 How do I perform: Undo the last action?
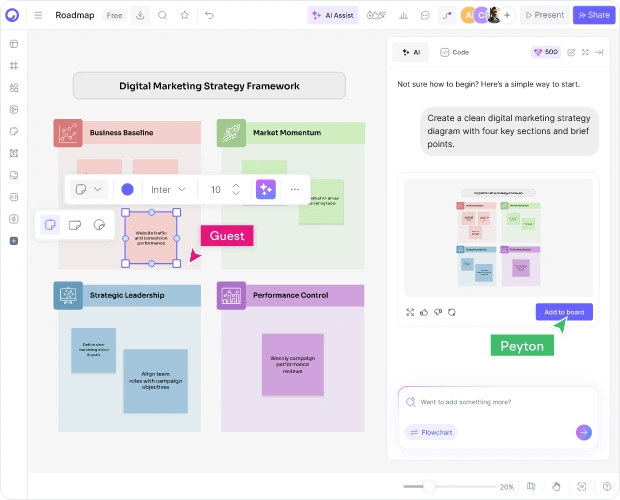(209, 15)
